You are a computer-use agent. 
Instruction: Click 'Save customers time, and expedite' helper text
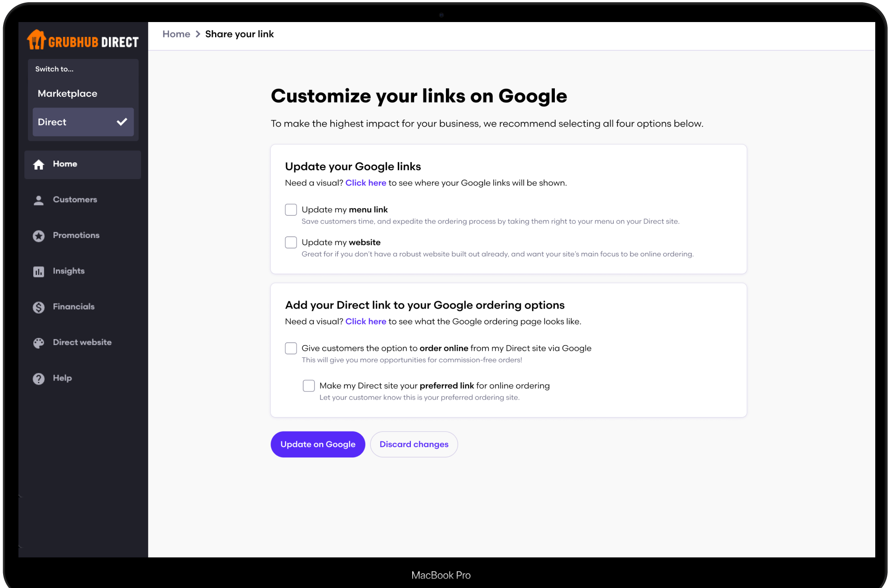coord(490,221)
